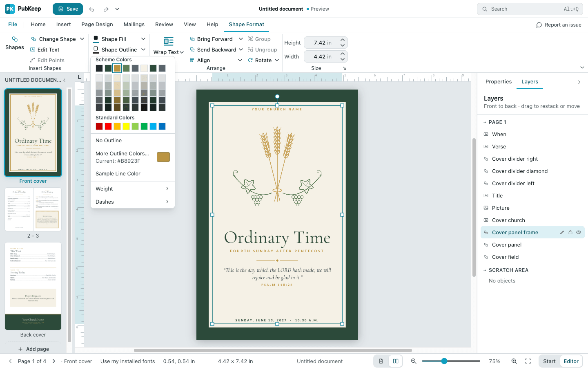Switch to Editor mode
The height and width of the screenshot is (368, 588).
tap(571, 361)
